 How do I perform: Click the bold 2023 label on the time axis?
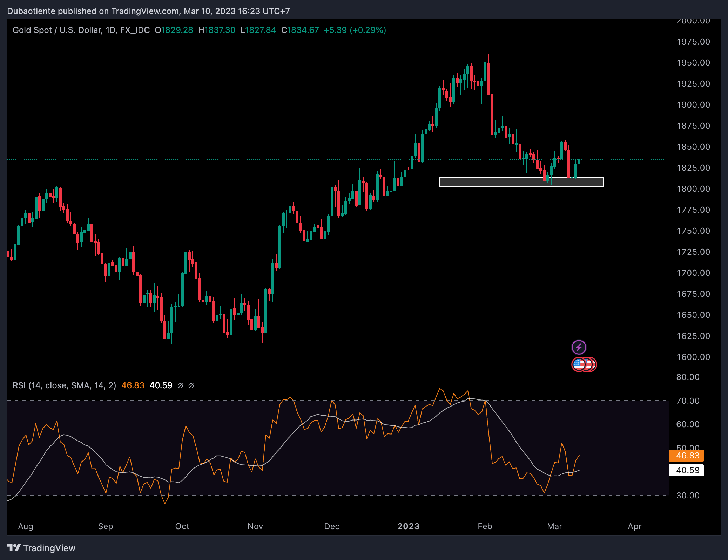pos(409,526)
